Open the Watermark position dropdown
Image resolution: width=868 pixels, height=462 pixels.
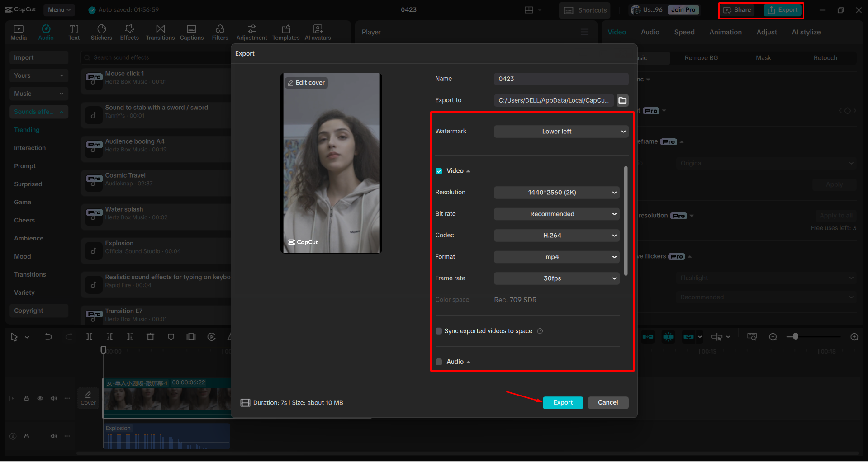(560, 131)
